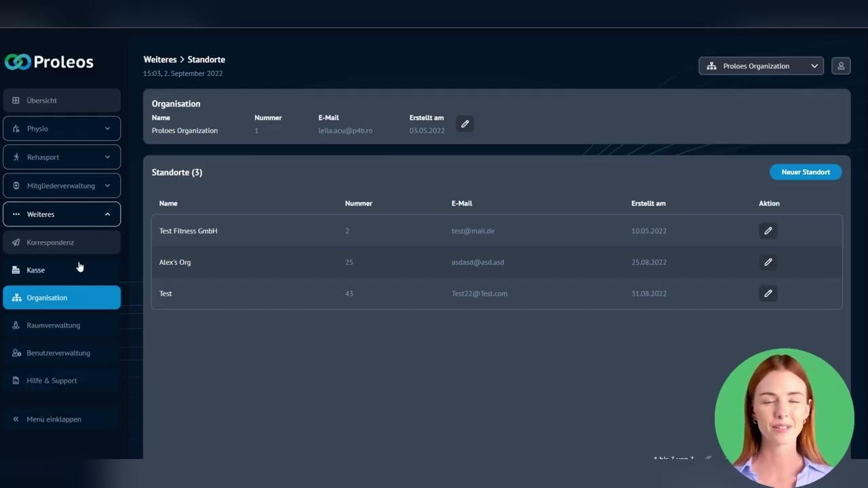This screenshot has width=868, height=488.
Task: Click the Proleos logo
Action: point(49,62)
